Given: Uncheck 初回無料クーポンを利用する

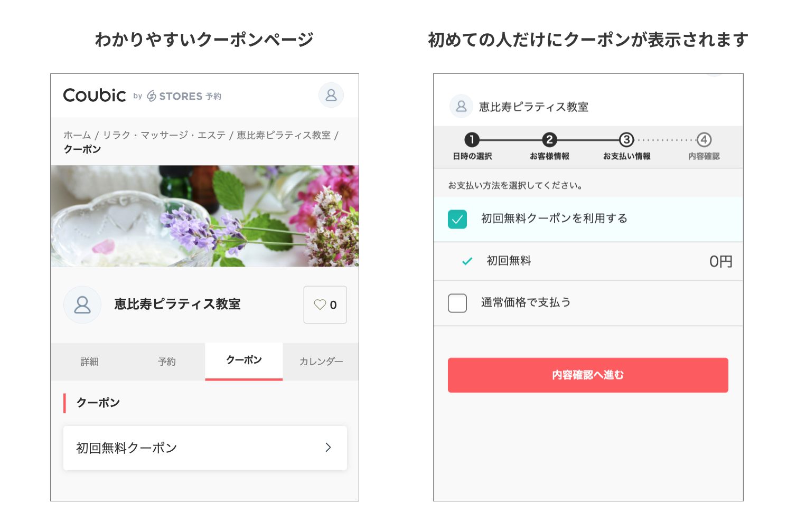Looking at the screenshot, I should pyautogui.click(x=457, y=218).
